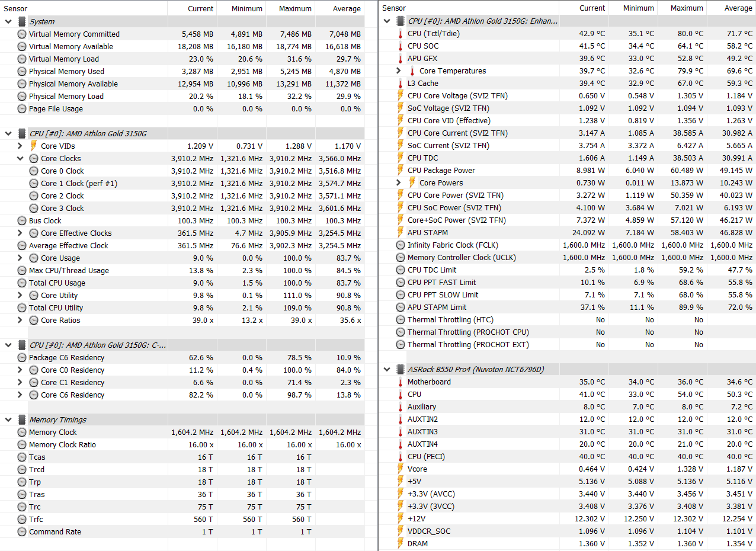
Task: Click the chip icon beside ASRock B550 Pro4
Action: (401, 370)
